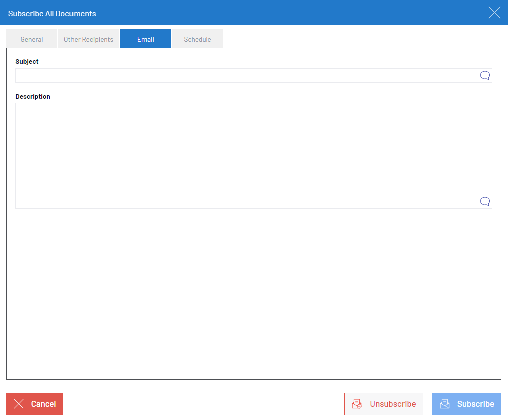Close the Subscribe All Documents dialog

(494, 13)
